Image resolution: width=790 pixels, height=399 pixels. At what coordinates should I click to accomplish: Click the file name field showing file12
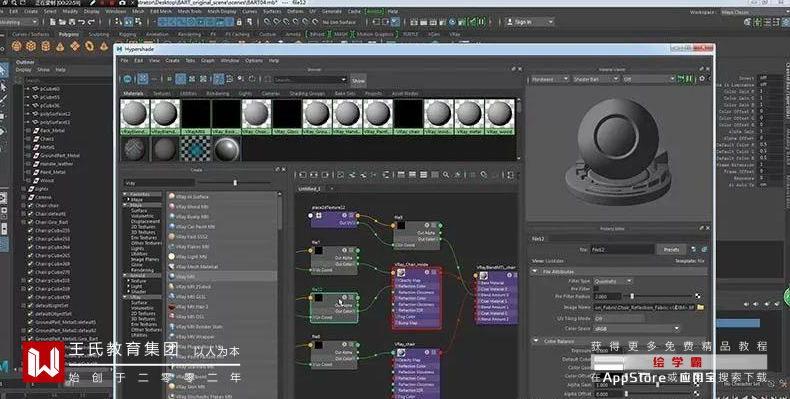click(x=622, y=249)
